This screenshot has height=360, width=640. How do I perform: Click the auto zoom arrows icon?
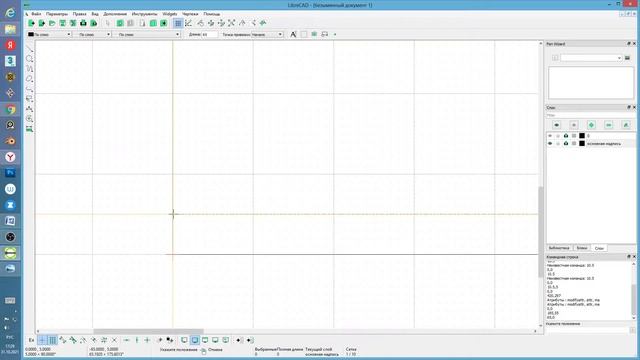point(231,23)
